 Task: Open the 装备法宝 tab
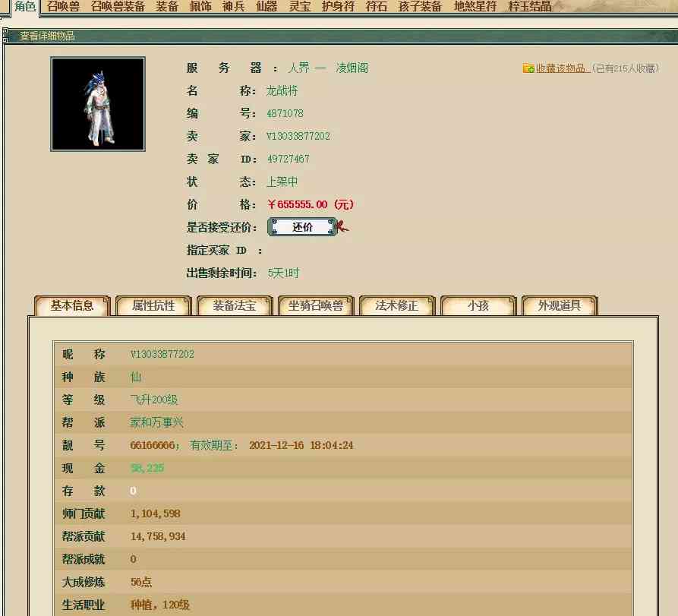[x=235, y=306]
